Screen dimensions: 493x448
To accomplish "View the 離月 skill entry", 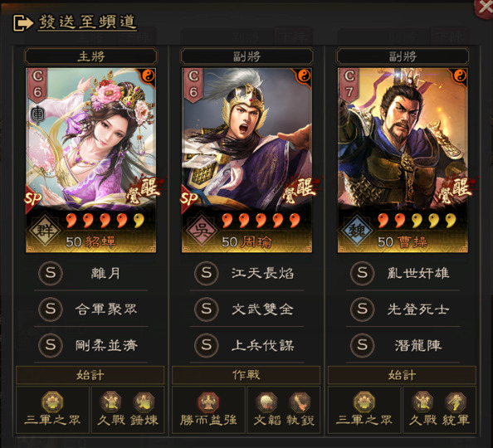I will (x=90, y=273).
